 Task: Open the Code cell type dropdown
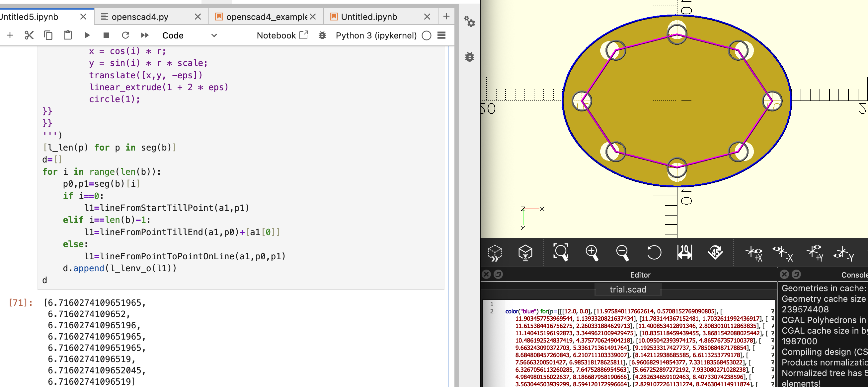pyautogui.click(x=190, y=35)
